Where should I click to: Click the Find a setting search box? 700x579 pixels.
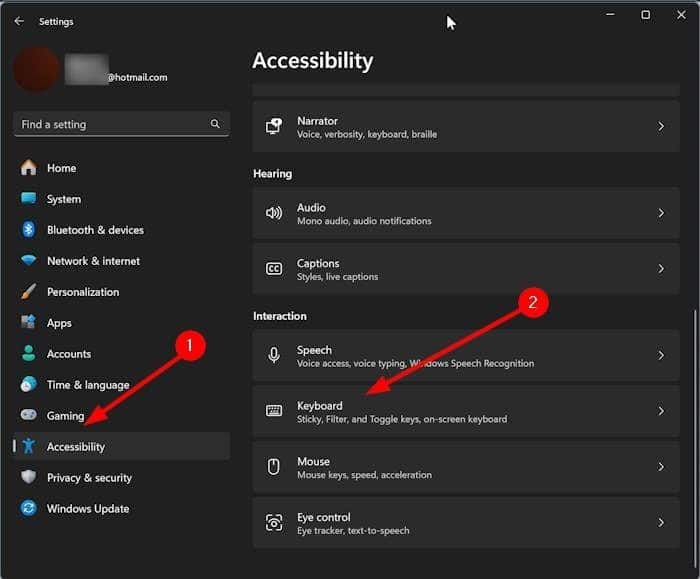click(121, 124)
